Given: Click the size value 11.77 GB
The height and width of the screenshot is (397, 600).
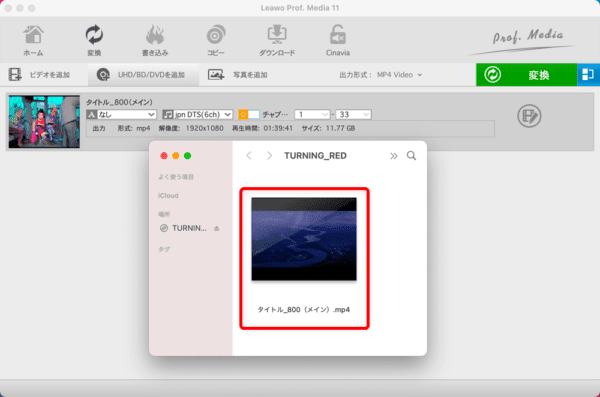Looking at the screenshot, I should pos(341,128).
